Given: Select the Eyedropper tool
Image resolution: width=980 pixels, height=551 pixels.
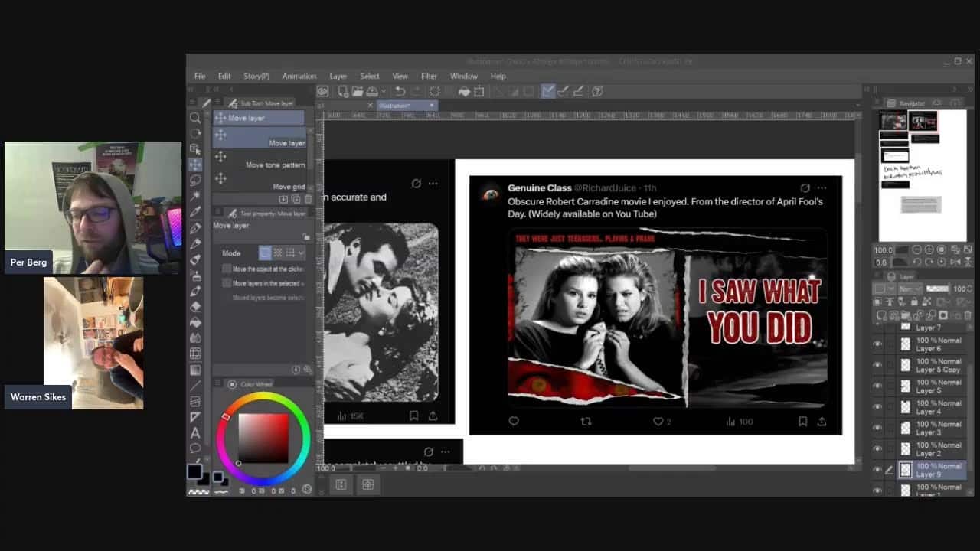Looking at the screenshot, I should pyautogui.click(x=195, y=212).
